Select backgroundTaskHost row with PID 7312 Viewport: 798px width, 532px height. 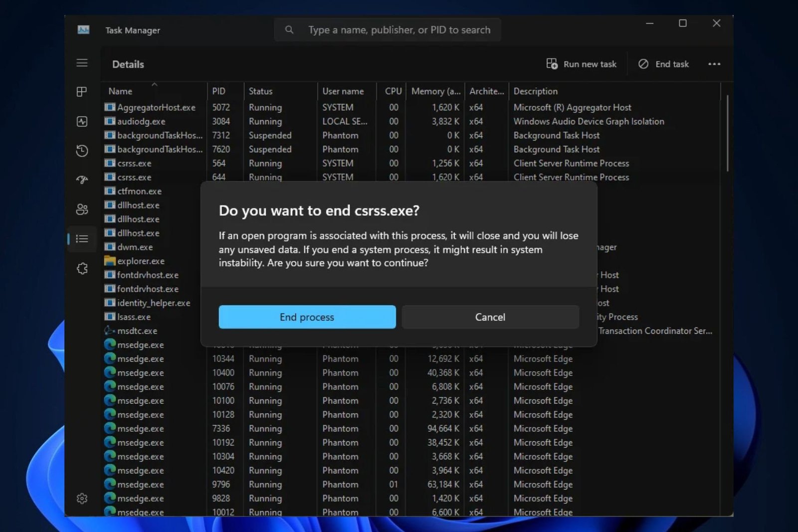(411, 135)
